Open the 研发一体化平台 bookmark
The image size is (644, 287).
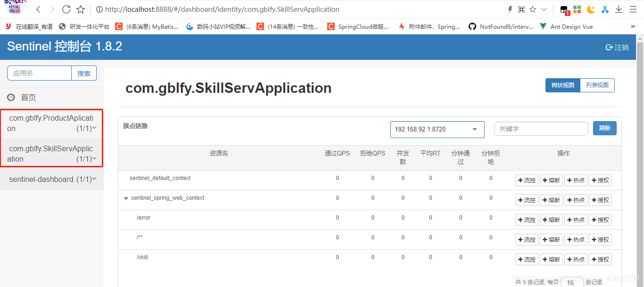tap(84, 27)
